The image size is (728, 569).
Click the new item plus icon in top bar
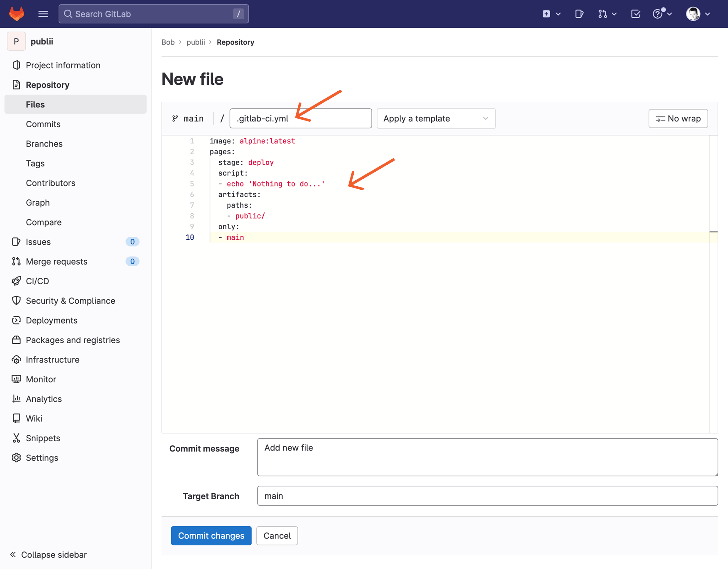pyautogui.click(x=547, y=14)
